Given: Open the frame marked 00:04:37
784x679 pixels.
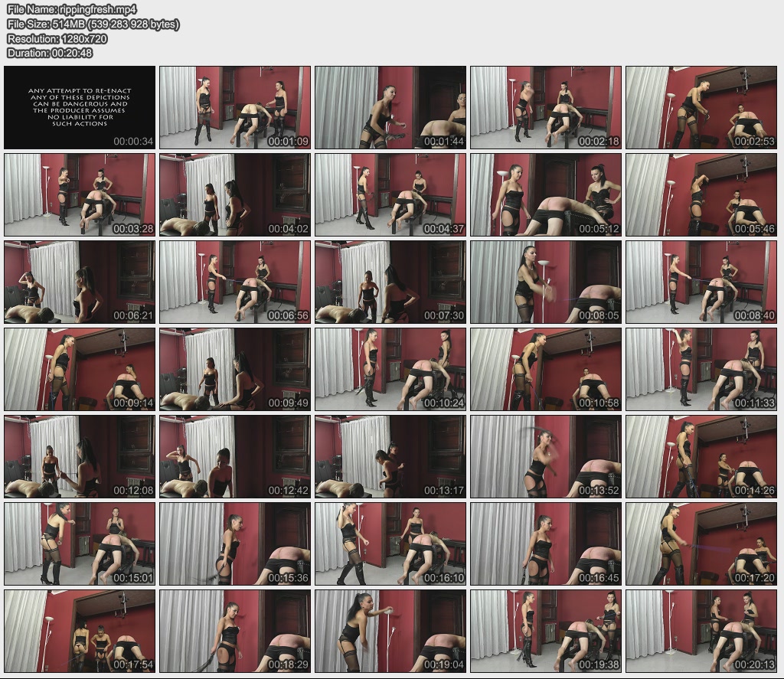Looking at the screenshot, I should 390,194.
